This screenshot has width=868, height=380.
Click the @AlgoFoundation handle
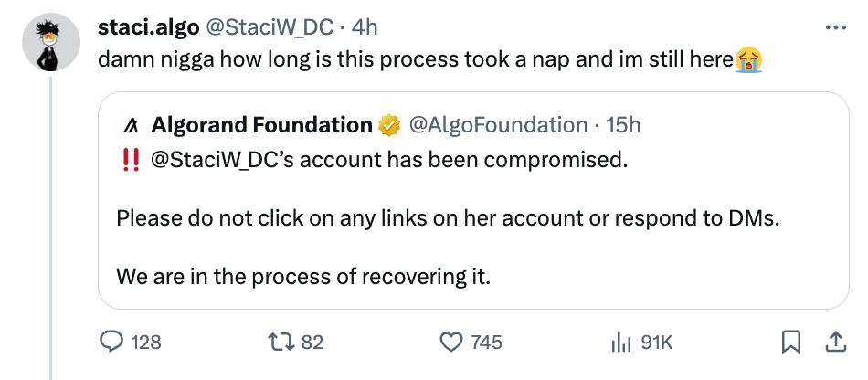[497, 124]
